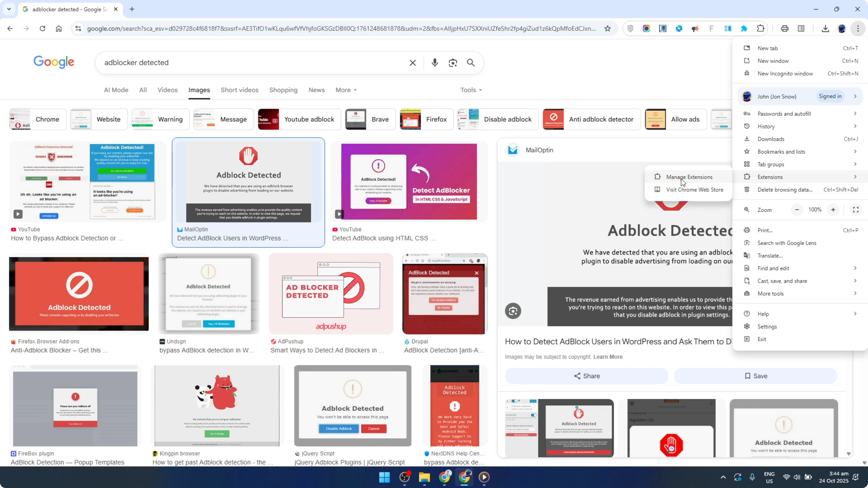This screenshot has height=488, width=868.
Task: Clear the search query with the X button
Action: [413, 63]
